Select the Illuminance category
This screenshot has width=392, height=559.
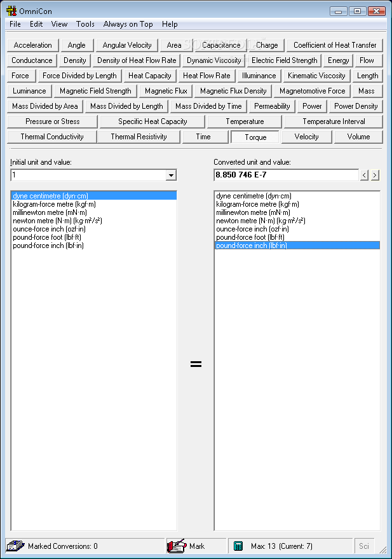[x=259, y=76]
